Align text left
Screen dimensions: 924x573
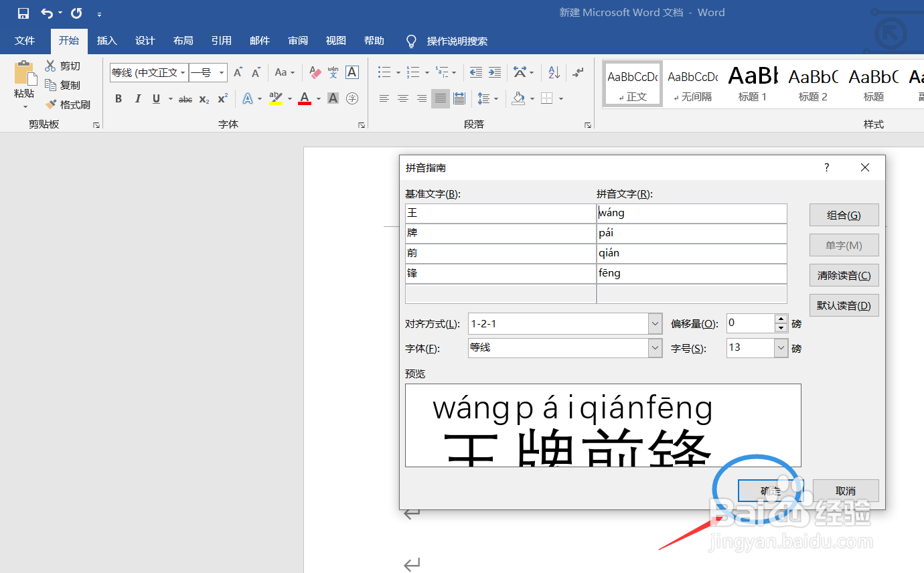(384, 99)
